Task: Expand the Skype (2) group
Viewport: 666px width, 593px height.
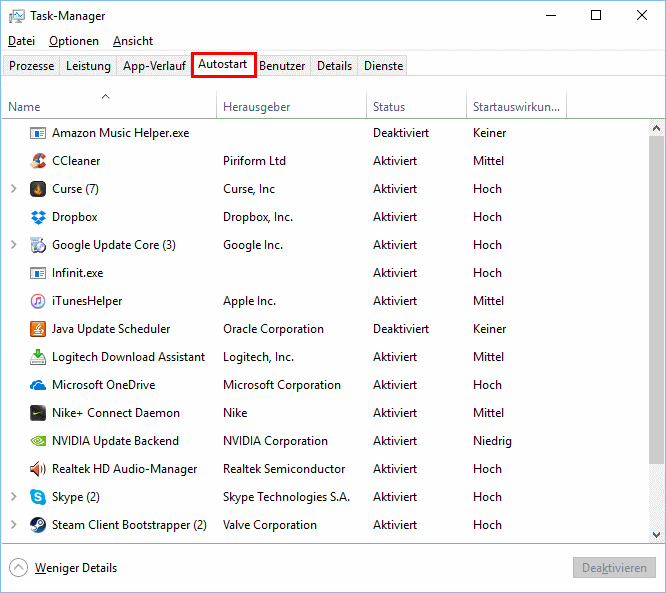Action: click(13, 497)
